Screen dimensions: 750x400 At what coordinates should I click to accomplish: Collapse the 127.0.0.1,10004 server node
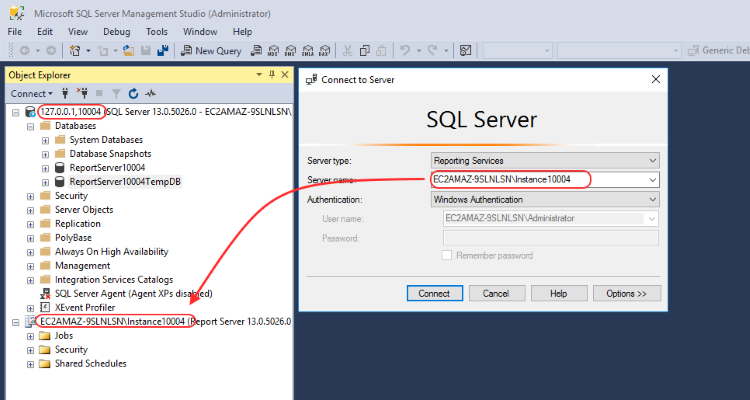tap(16, 112)
